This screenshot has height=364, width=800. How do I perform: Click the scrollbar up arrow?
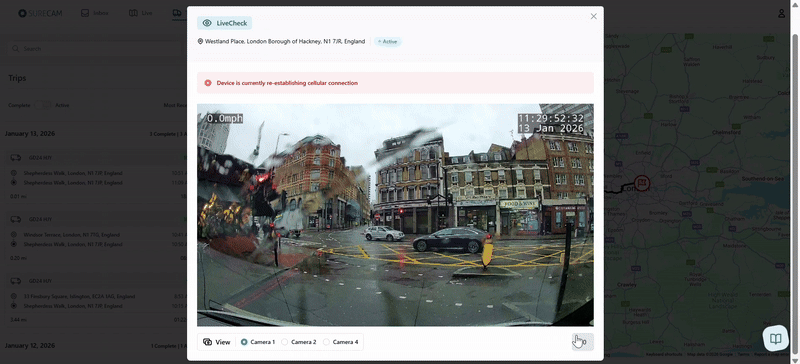click(795, 4)
